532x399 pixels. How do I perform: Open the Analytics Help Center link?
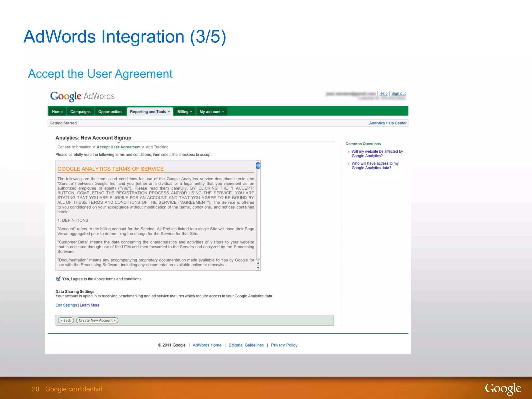coord(388,123)
